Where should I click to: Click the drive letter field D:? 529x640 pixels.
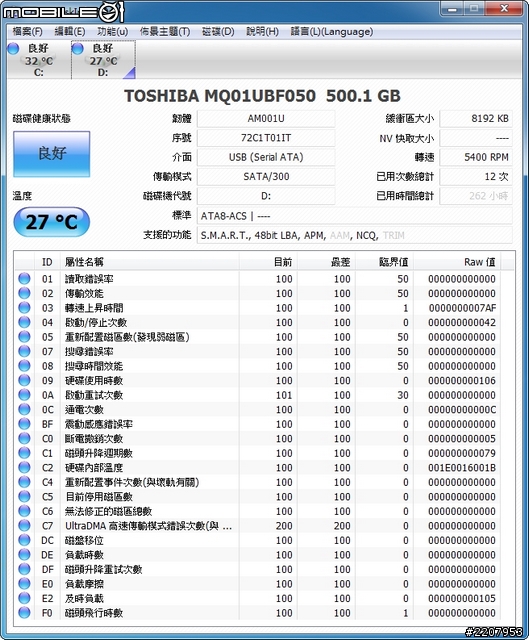tap(266, 196)
